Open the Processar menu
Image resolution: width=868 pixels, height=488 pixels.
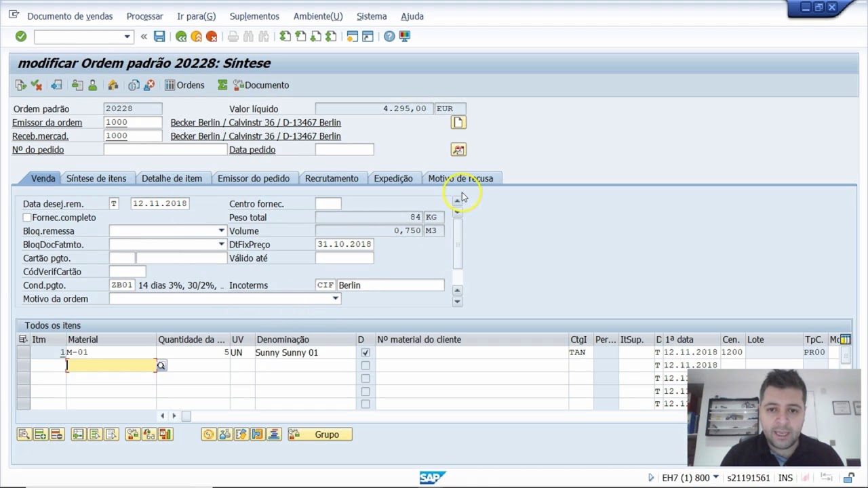tap(144, 16)
